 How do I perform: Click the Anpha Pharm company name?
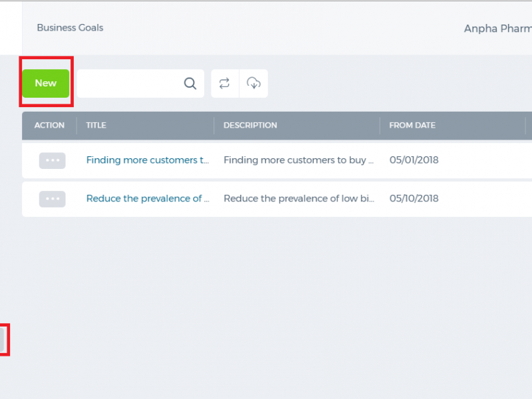tap(497, 29)
